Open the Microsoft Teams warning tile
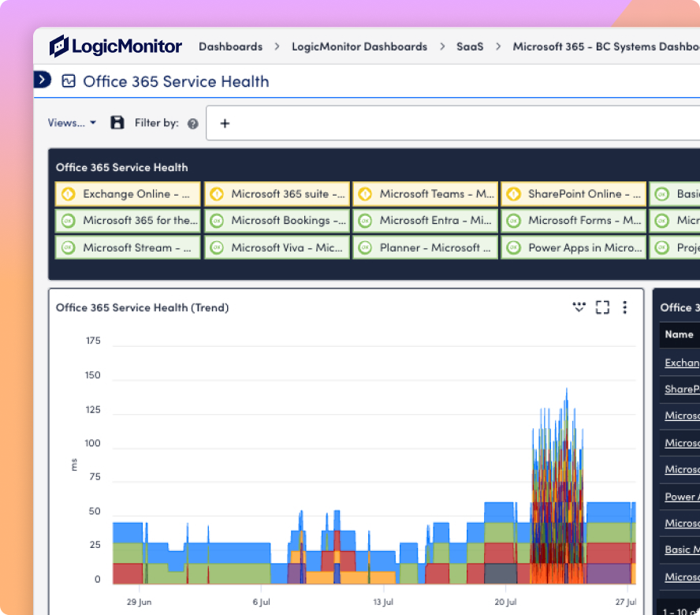 (x=425, y=194)
